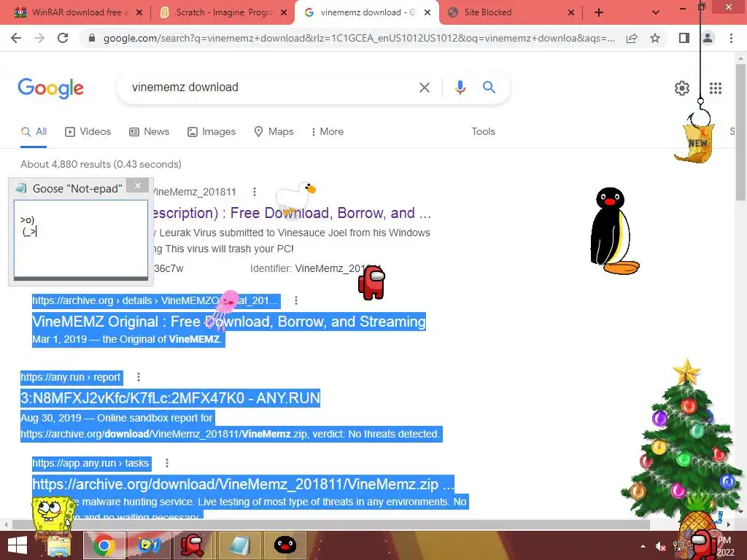
Task: Close the Goose Not-epad window
Action: point(138,186)
